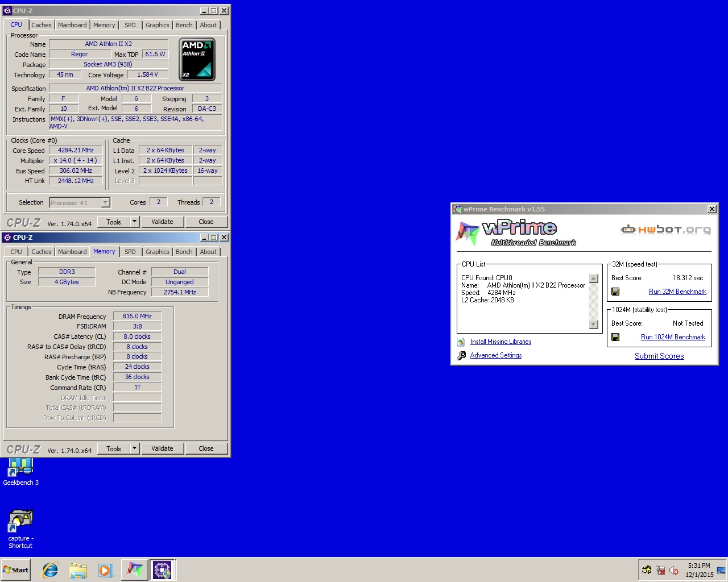
Task: Click Command Rate value 1T
Action: [x=137, y=387]
